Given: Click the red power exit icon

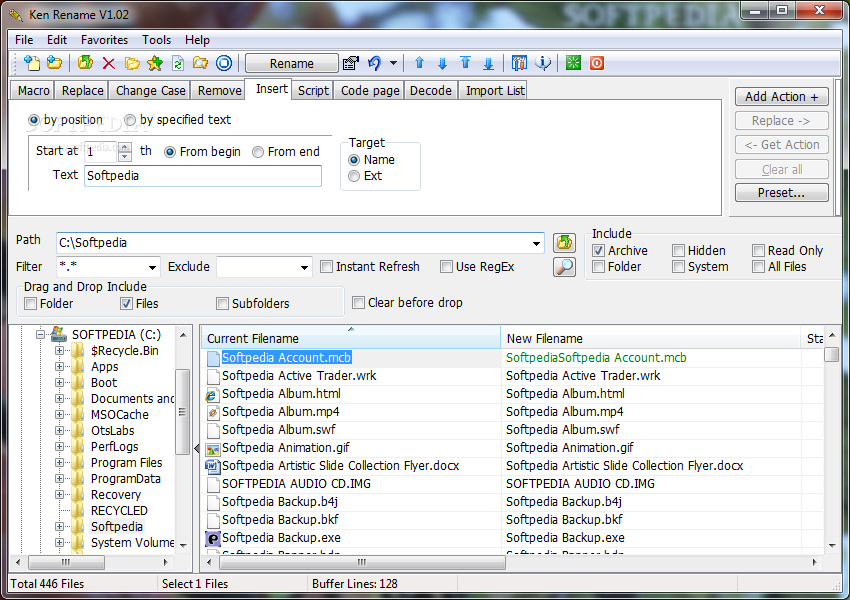Looking at the screenshot, I should coord(596,63).
